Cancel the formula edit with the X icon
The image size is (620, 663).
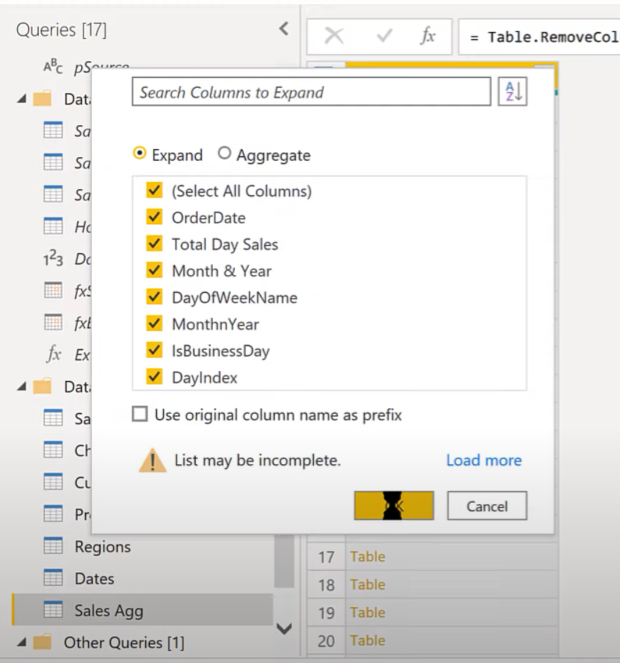[334, 36]
